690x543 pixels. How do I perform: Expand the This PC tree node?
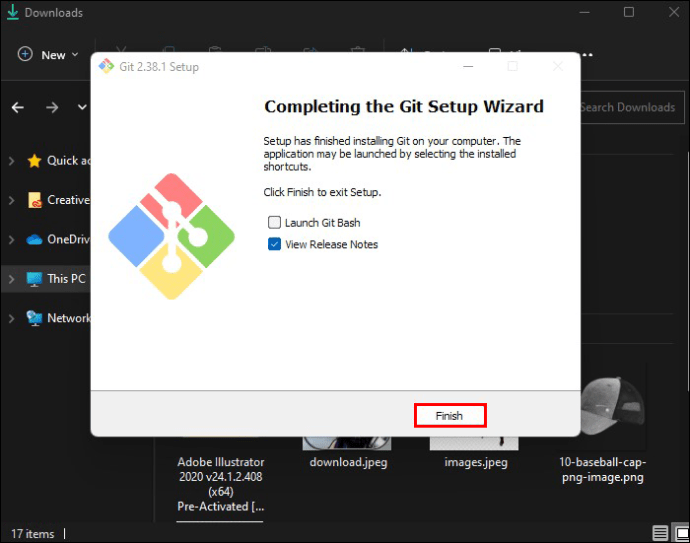[x=11, y=279]
